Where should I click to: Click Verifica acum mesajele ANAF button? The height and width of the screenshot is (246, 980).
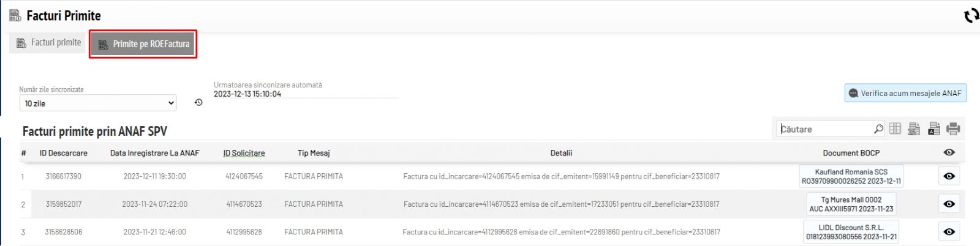point(905,93)
